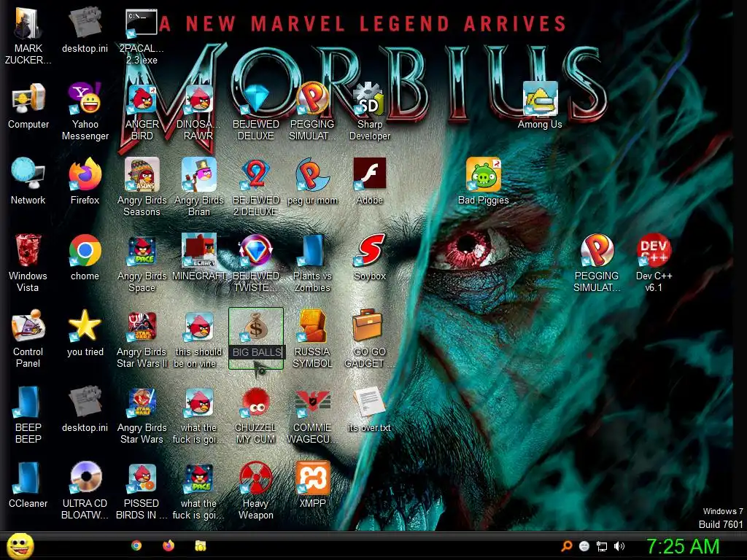Screen dimensions: 747x560
Task: Open Firefox from the taskbar
Action: (169, 545)
